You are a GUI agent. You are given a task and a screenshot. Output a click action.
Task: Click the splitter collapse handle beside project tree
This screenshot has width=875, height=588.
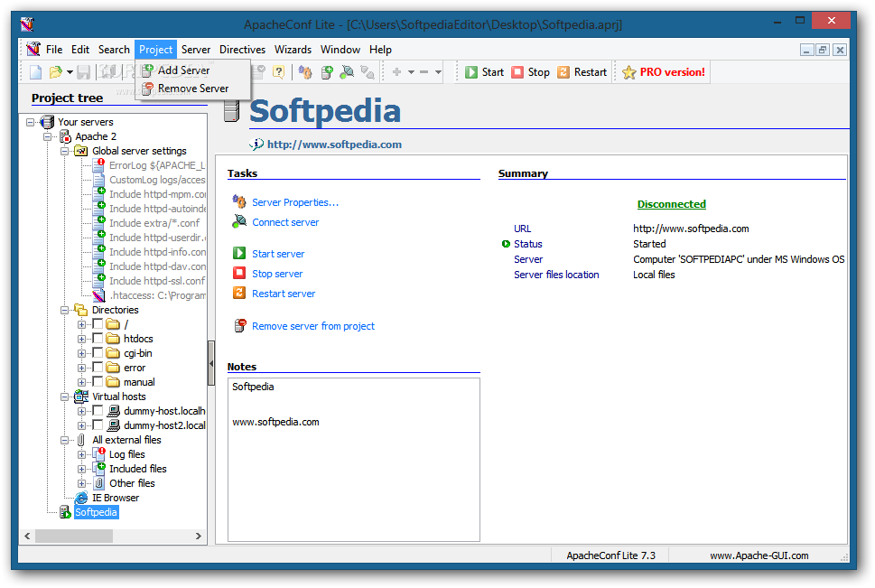[x=211, y=363]
